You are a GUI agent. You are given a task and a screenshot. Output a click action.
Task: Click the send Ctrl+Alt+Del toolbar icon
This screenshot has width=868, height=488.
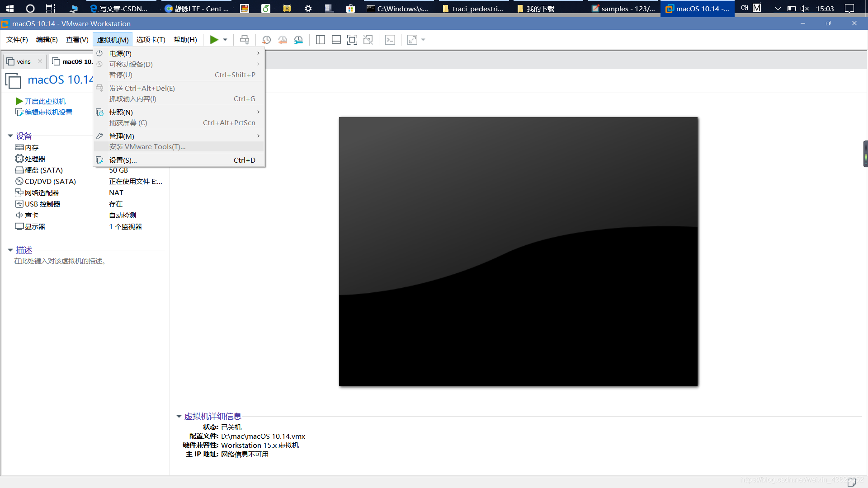tap(244, 40)
